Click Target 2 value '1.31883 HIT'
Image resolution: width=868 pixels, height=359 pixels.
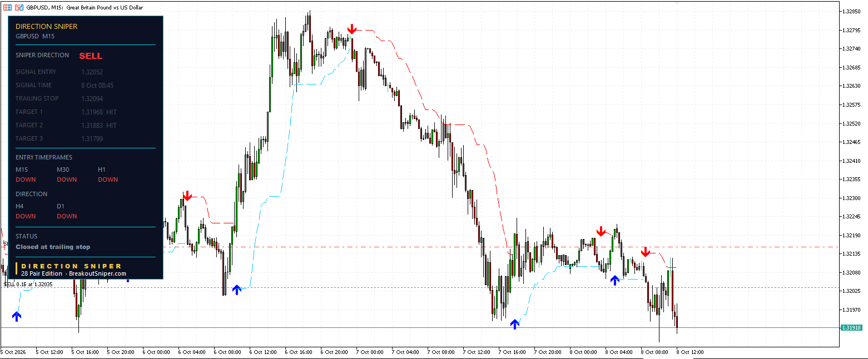click(x=99, y=125)
